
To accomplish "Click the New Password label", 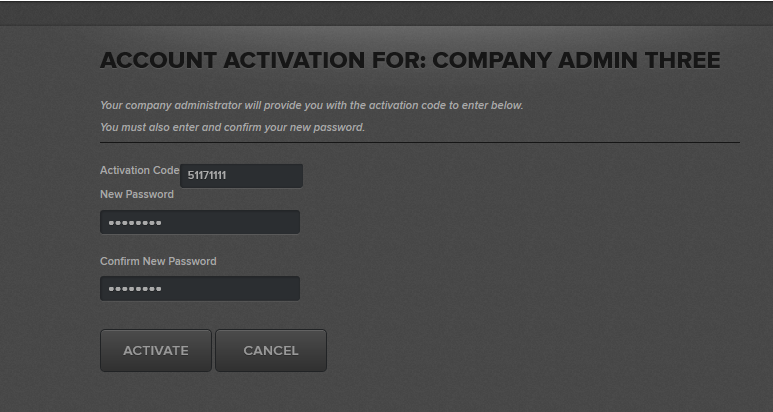I will point(137,194).
